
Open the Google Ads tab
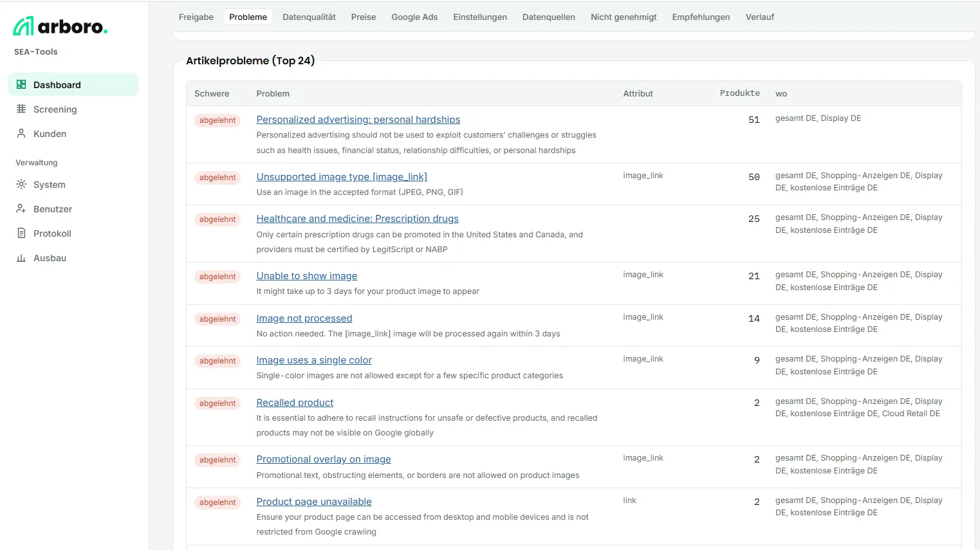coord(414,17)
